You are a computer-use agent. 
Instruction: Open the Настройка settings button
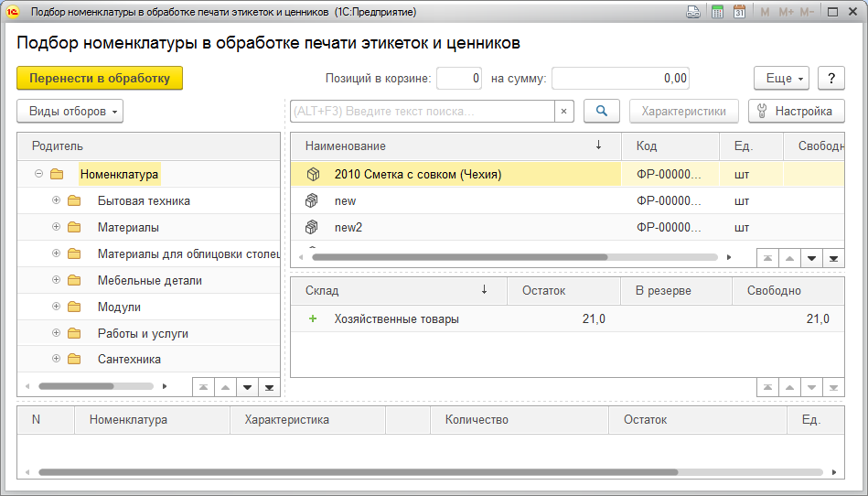[796, 111]
